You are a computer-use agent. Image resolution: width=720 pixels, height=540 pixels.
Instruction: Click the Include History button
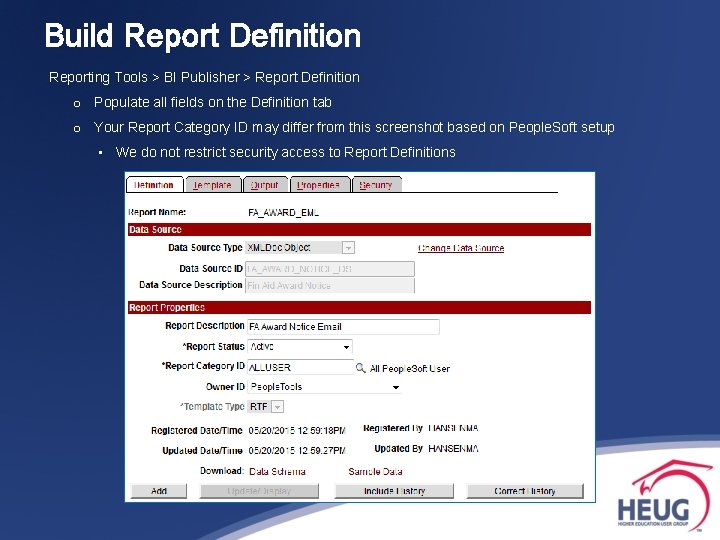[x=394, y=491]
